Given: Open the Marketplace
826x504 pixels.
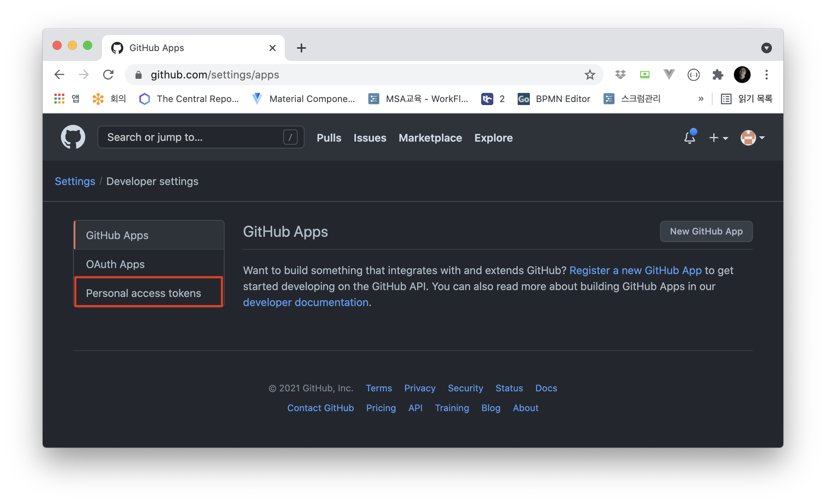Looking at the screenshot, I should pyautogui.click(x=430, y=138).
